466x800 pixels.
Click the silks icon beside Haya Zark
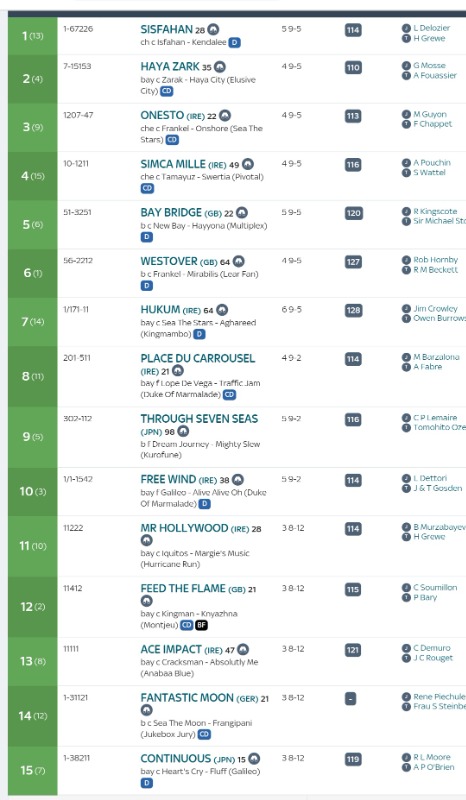219,67
